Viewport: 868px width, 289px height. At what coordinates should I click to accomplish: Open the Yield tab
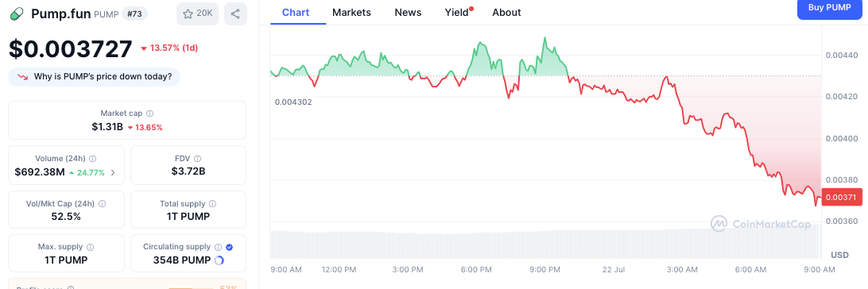coord(457,12)
